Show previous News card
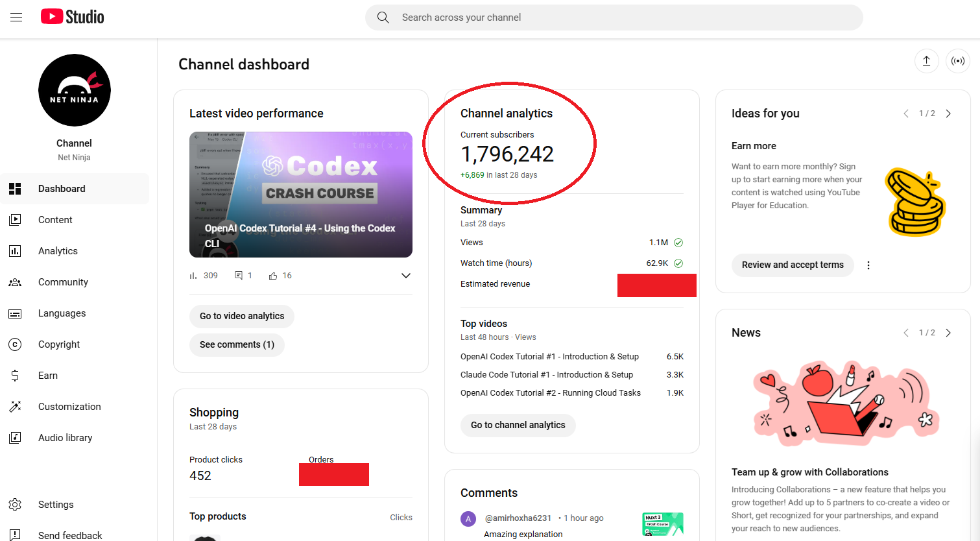Image resolution: width=980 pixels, height=541 pixels. (906, 333)
